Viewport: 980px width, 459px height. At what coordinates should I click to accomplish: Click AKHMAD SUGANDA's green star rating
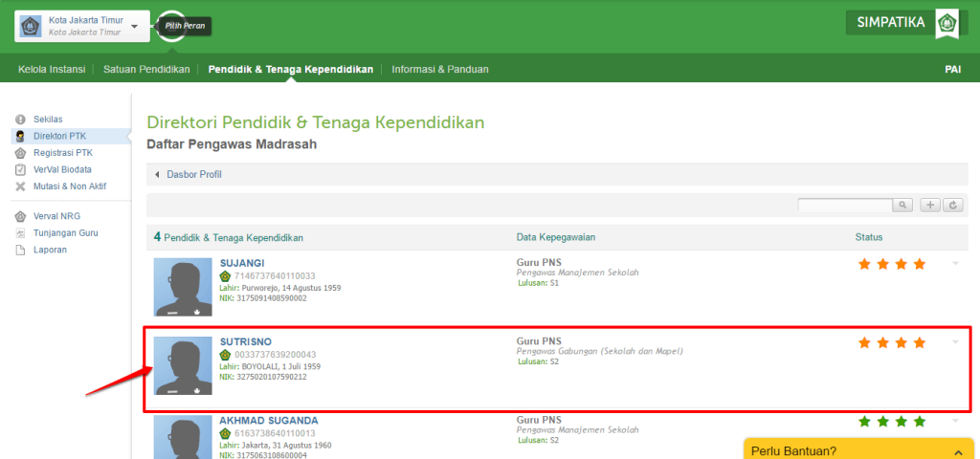click(x=892, y=422)
